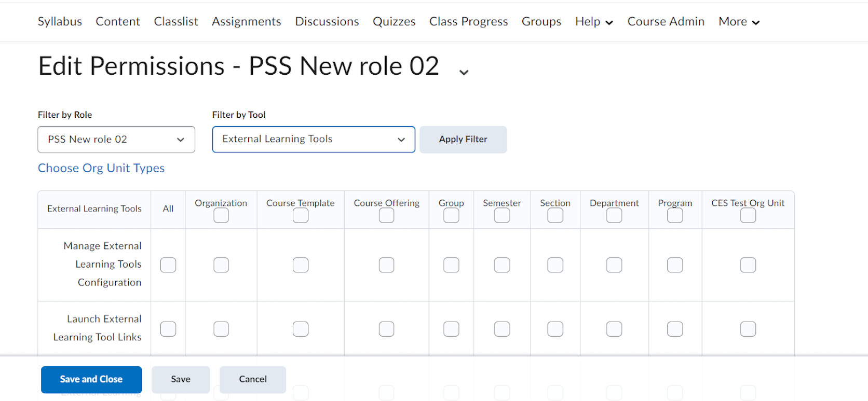This screenshot has height=401, width=868.
Task: Check Program column header checkbox
Action: click(x=675, y=215)
